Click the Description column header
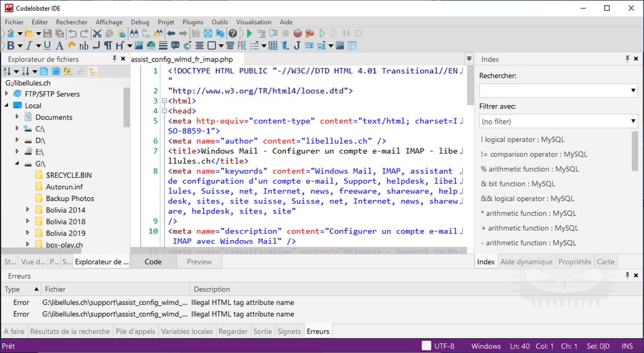Image resolution: width=644 pixels, height=353 pixels. pos(212,289)
